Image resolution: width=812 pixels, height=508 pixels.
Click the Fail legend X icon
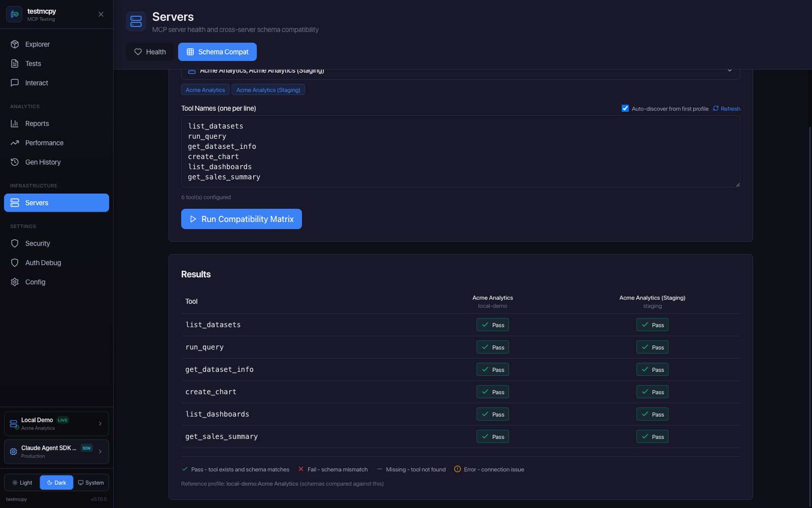point(301,469)
